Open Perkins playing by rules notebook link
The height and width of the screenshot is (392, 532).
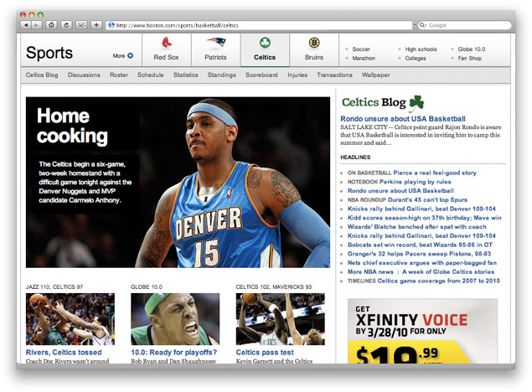(416, 182)
